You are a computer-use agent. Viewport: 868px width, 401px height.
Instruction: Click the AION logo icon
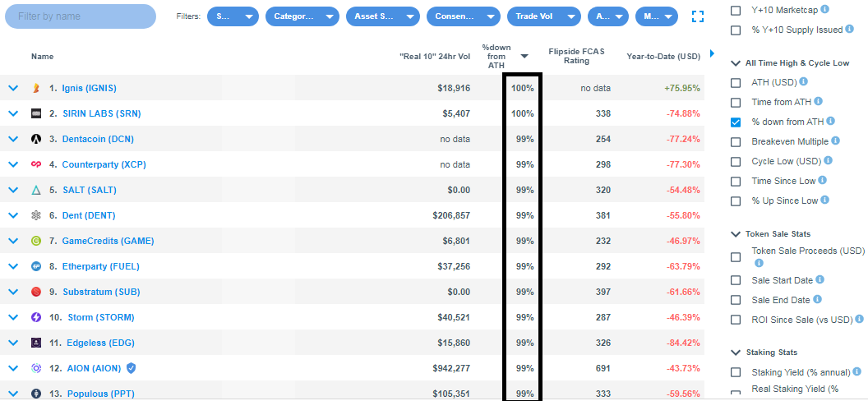(36, 368)
